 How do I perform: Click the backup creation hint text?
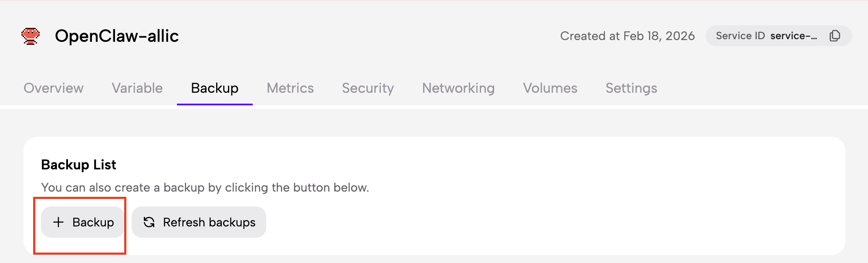coord(205,187)
